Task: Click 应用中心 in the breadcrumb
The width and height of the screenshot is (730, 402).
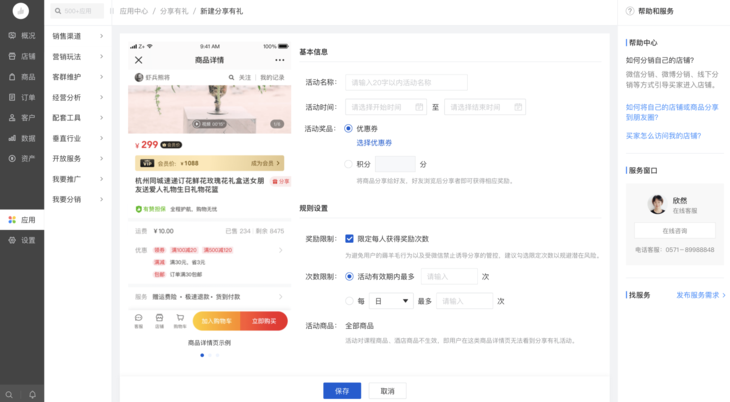Action: tap(134, 12)
